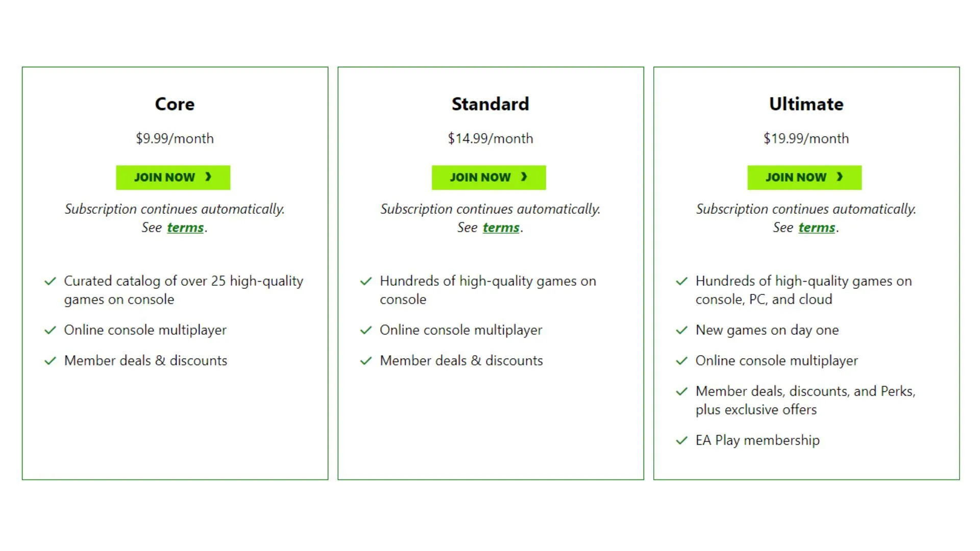
Task: Click the checkmark beside Ultimate's 'EA Play membership'
Action: coord(681,440)
